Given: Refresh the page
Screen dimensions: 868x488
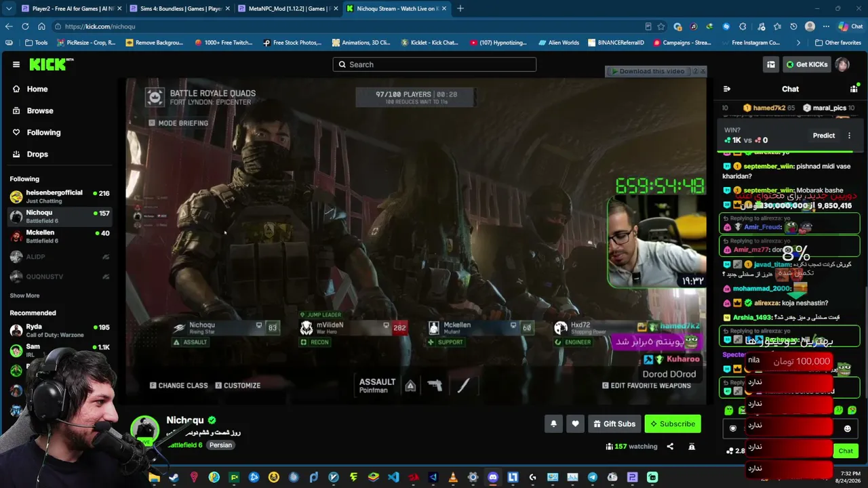Looking at the screenshot, I should click(x=25, y=26).
